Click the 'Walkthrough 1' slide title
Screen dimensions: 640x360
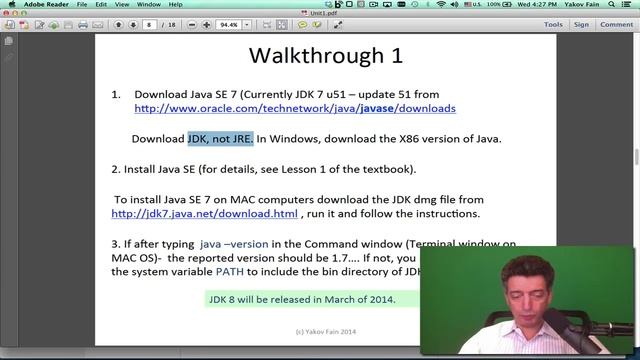(326, 56)
